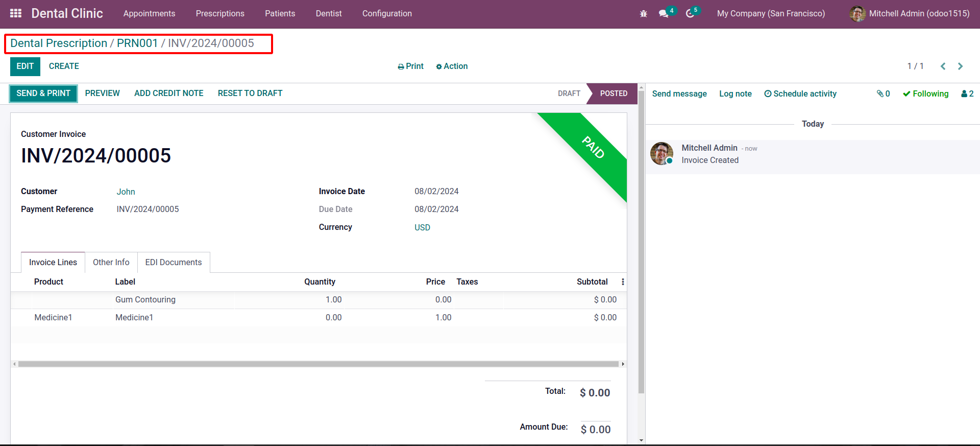
Task: Open customer John link
Action: point(126,192)
